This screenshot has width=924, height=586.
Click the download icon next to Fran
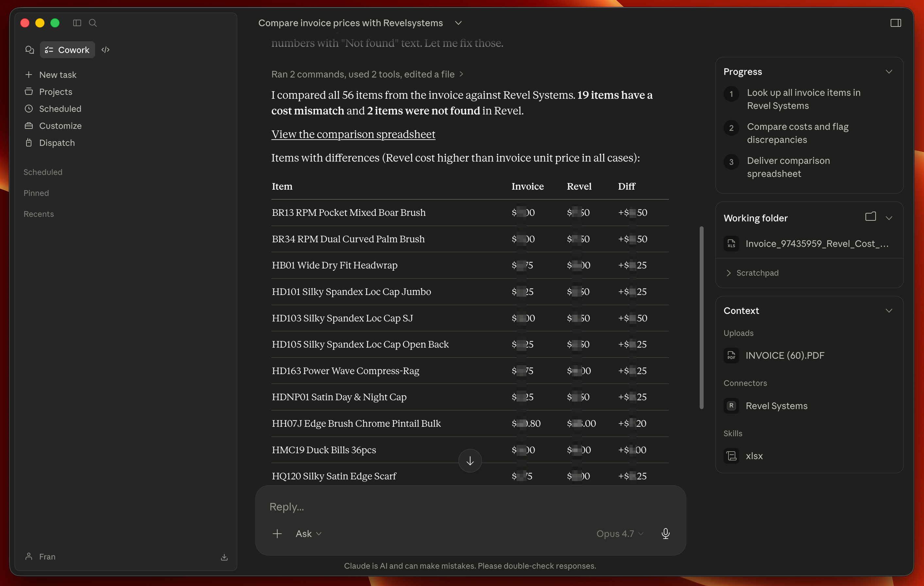[x=225, y=557]
